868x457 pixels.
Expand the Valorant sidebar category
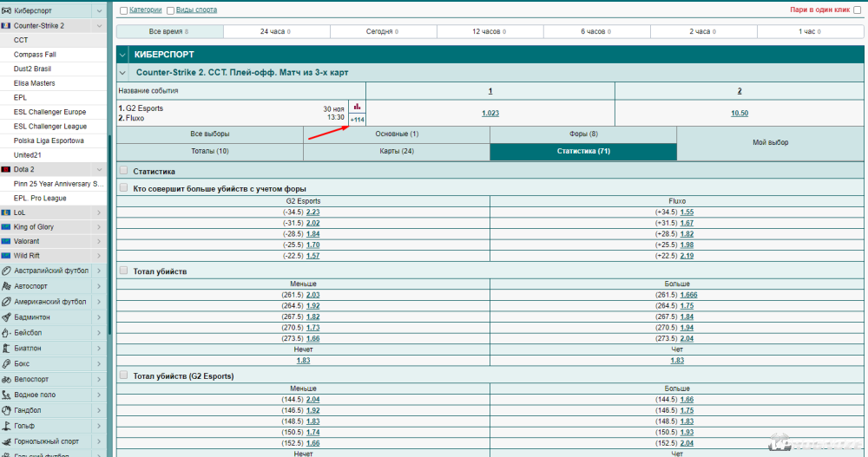[98, 241]
